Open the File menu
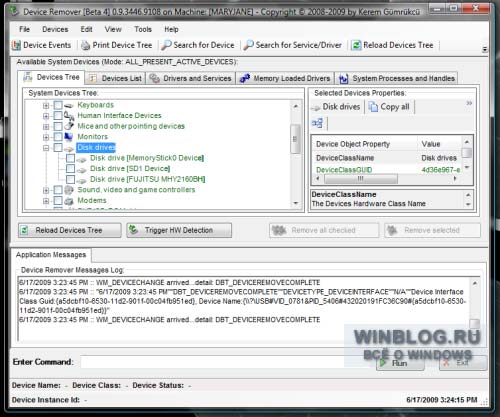500x417 pixels. 24,29
